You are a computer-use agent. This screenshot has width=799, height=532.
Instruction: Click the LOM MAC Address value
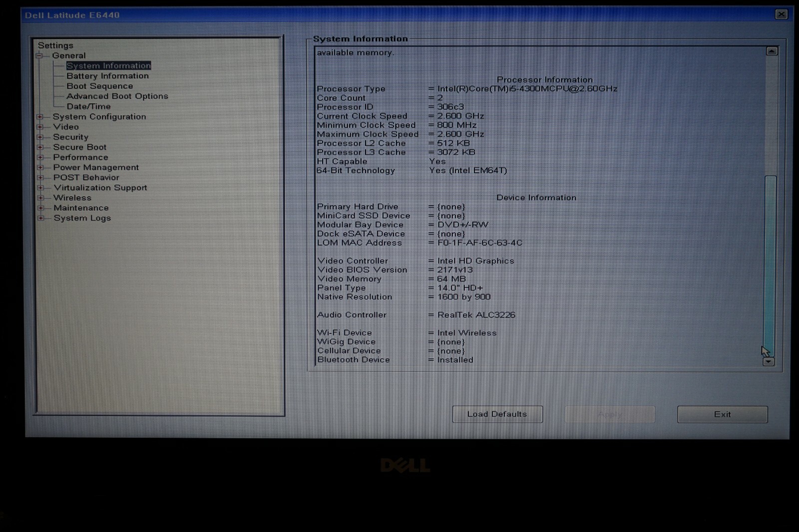click(x=480, y=243)
